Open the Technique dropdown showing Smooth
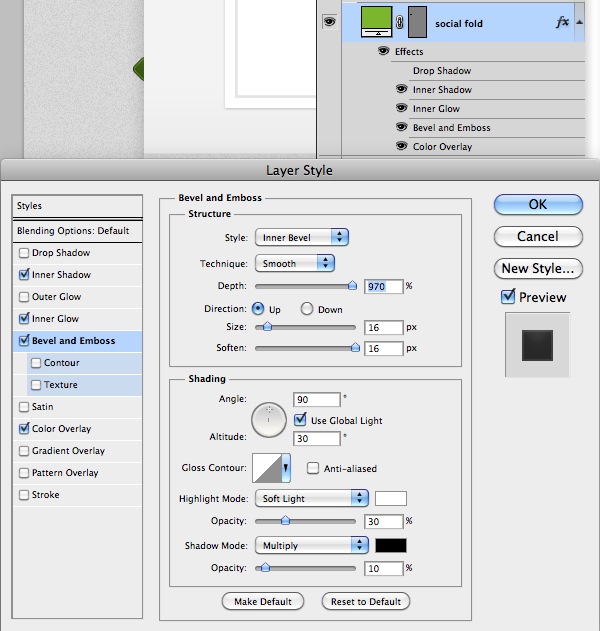 click(295, 263)
